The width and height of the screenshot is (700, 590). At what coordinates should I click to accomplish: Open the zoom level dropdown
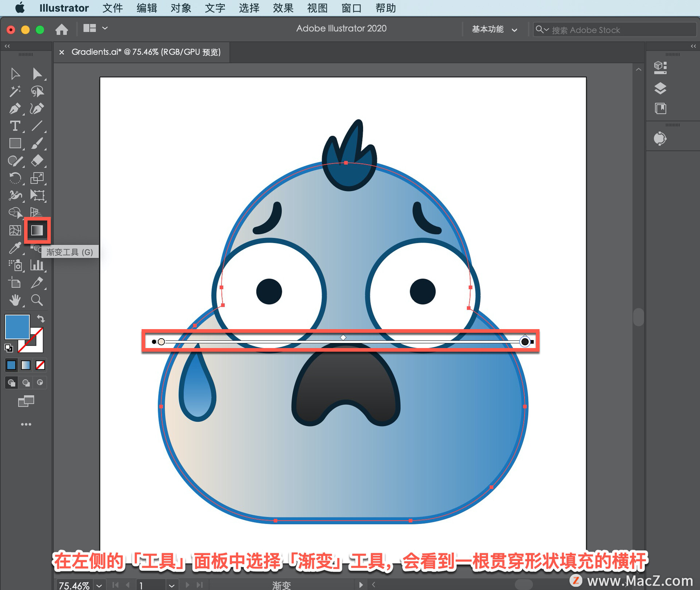99,585
